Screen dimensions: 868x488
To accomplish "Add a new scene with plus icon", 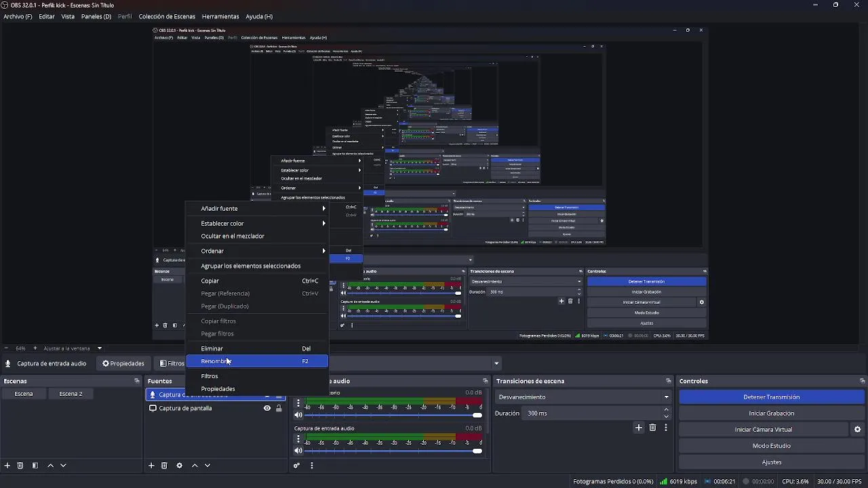I will pos(7,466).
